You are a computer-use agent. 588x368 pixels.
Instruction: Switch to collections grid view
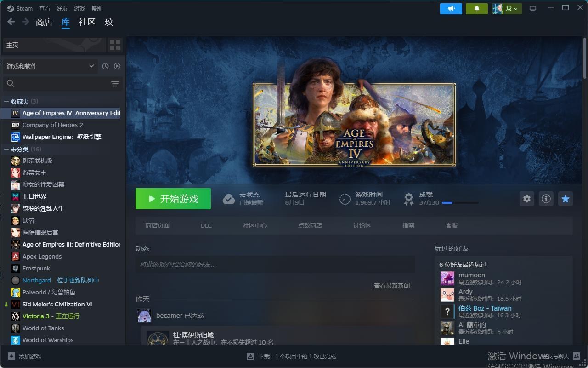pyautogui.click(x=115, y=45)
